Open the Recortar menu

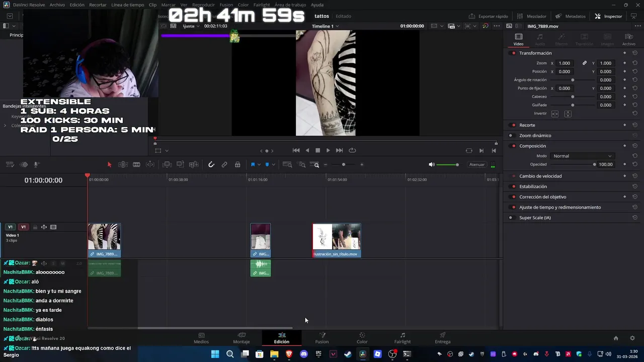click(x=98, y=5)
